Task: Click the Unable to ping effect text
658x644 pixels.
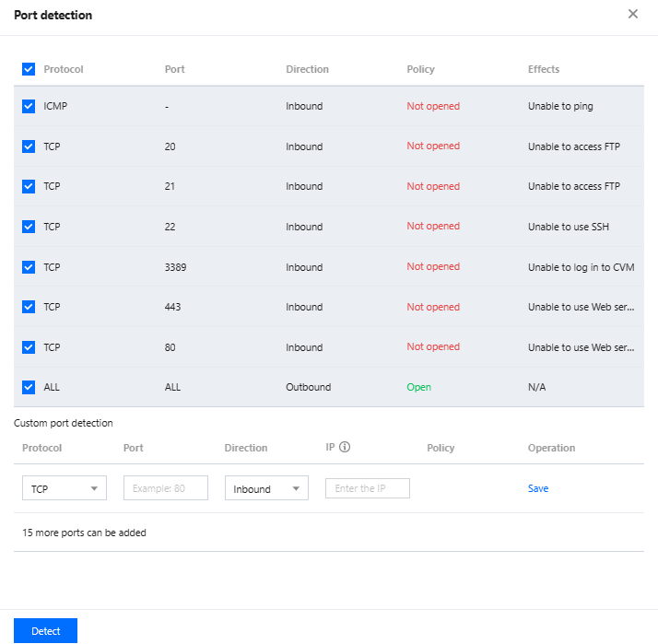Action: click(560, 106)
